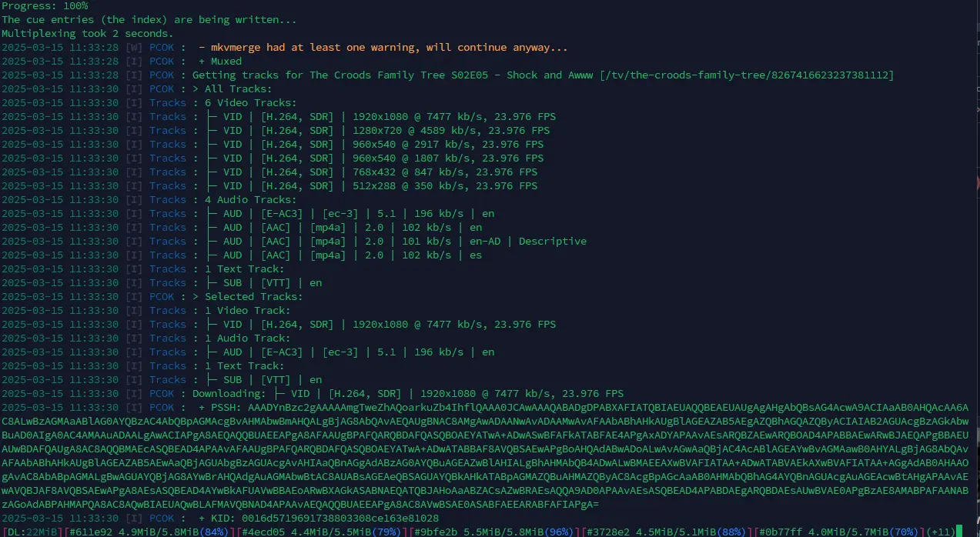Select the "1 Video Track:" line
Viewport: 980px width, 537px height.
click(x=248, y=311)
